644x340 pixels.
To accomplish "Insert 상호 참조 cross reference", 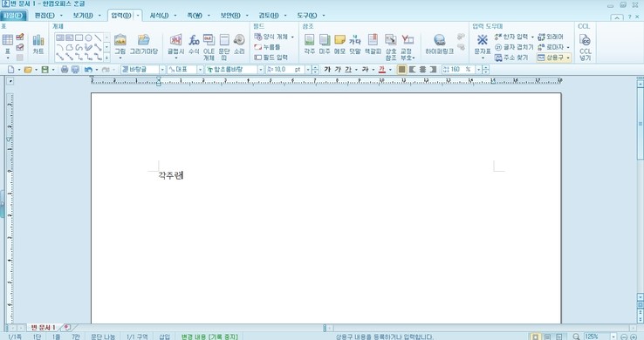I will pyautogui.click(x=391, y=47).
